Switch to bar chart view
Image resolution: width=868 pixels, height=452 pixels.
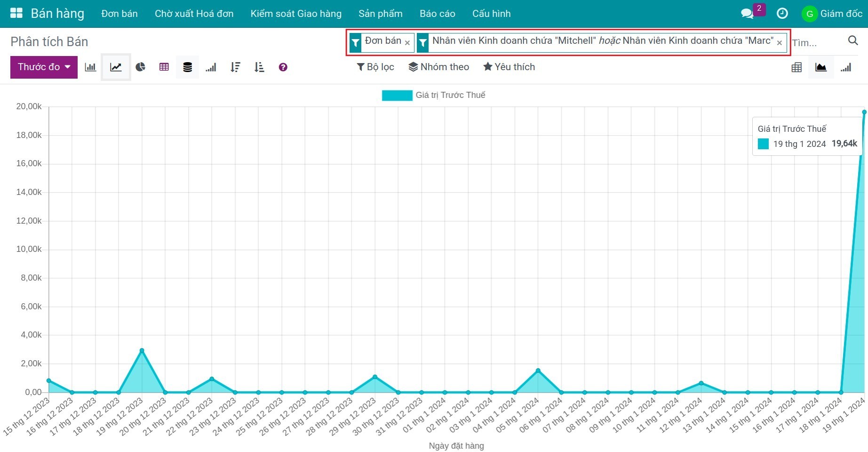tap(90, 67)
